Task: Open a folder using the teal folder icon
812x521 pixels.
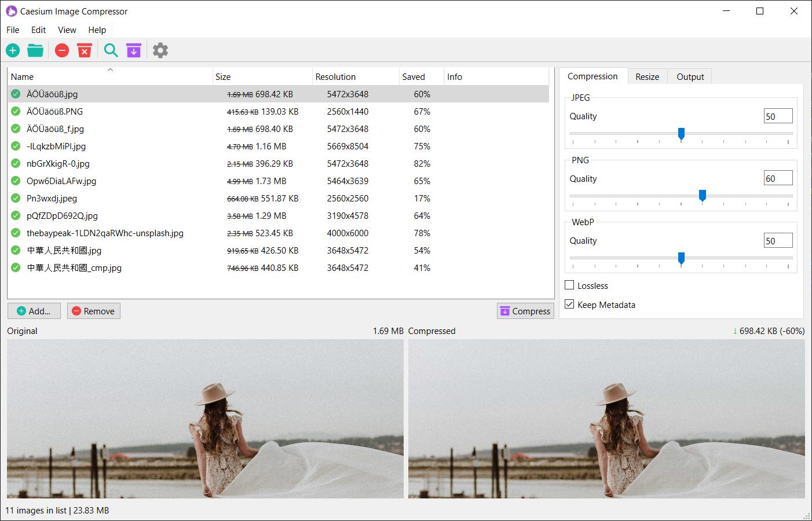Action: [35, 50]
